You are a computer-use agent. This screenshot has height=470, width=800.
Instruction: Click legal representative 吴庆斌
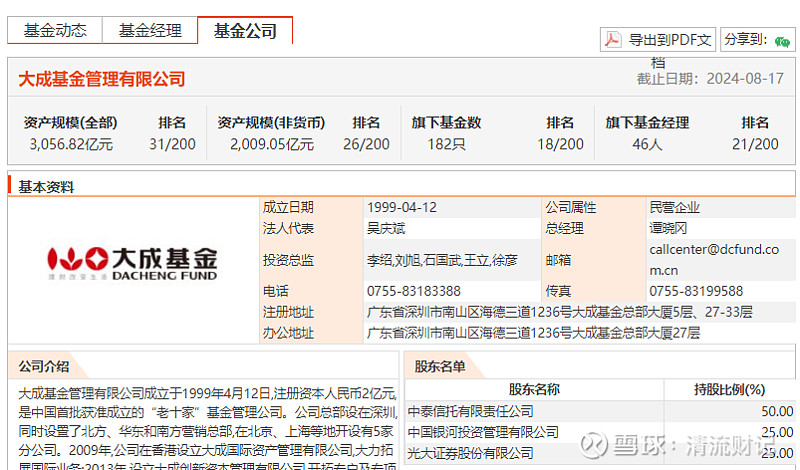pyautogui.click(x=386, y=228)
